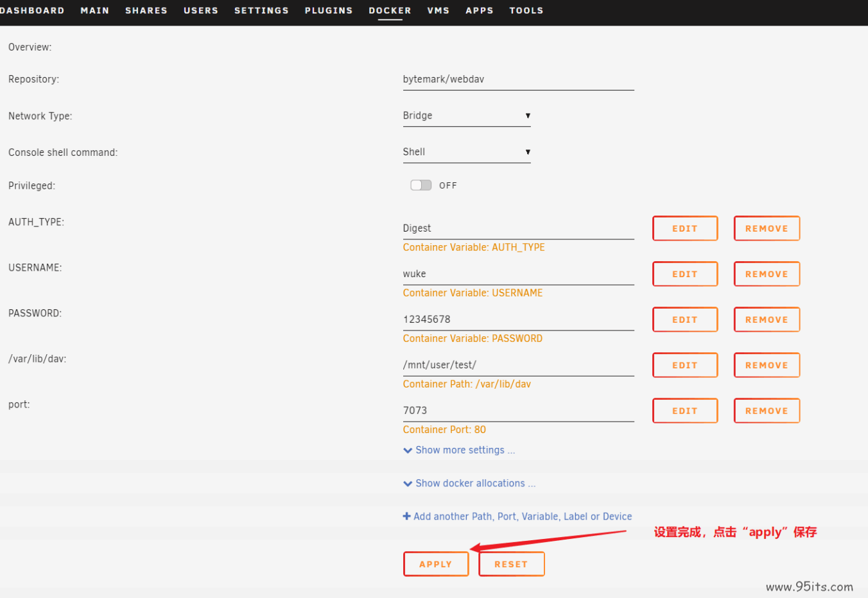Viewport: 868px width, 598px height.
Task: Switch to the Plugins tab
Action: [329, 10]
